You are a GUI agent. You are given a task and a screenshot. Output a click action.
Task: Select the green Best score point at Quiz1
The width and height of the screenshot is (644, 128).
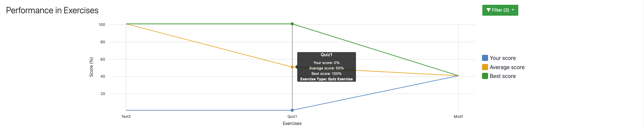(292, 24)
